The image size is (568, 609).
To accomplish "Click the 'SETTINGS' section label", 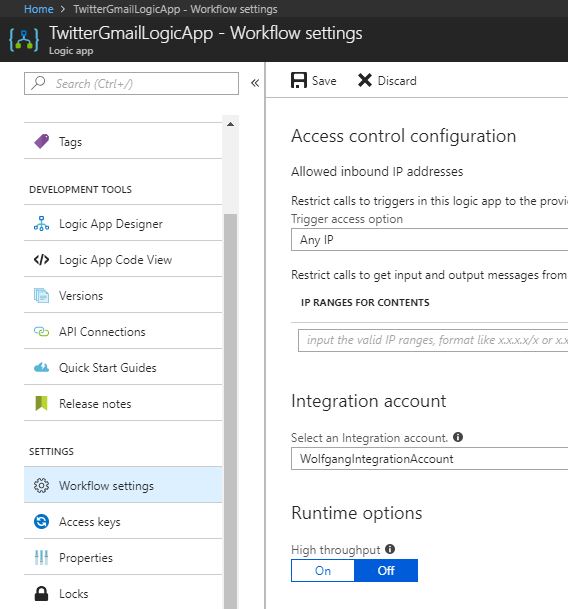I will (x=51, y=451).
